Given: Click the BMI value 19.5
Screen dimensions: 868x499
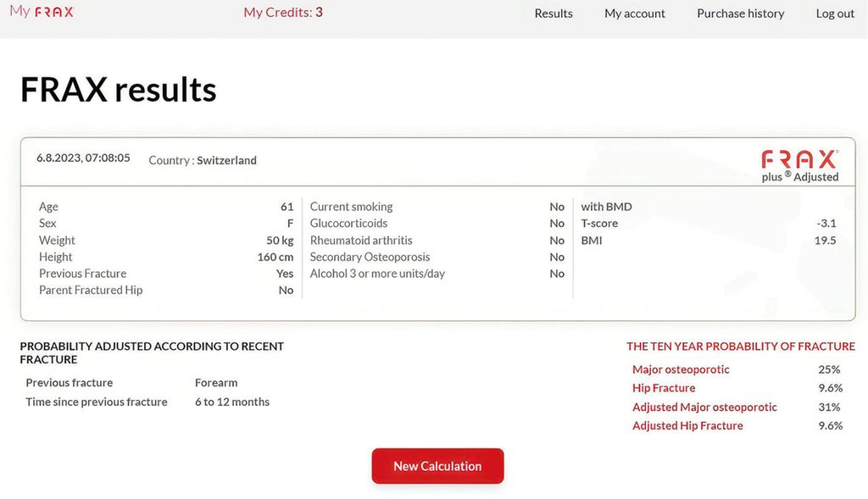Looking at the screenshot, I should [826, 241].
